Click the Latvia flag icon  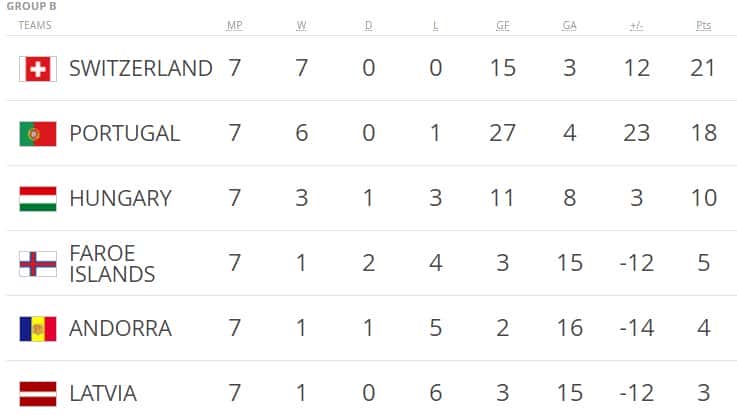click(38, 394)
